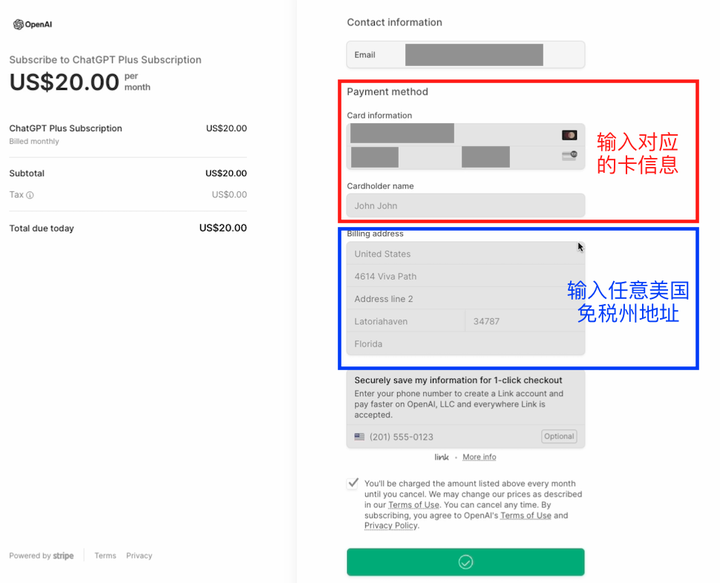Screen dimensions: 720x583
Task: Click the ZIP code field showing 34787
Action: (x=524, y=322)
